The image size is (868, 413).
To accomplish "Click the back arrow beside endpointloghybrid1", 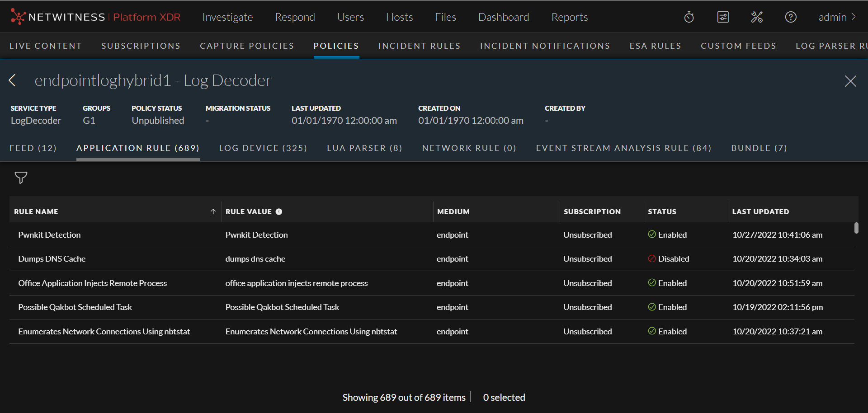I will point(12,80).
